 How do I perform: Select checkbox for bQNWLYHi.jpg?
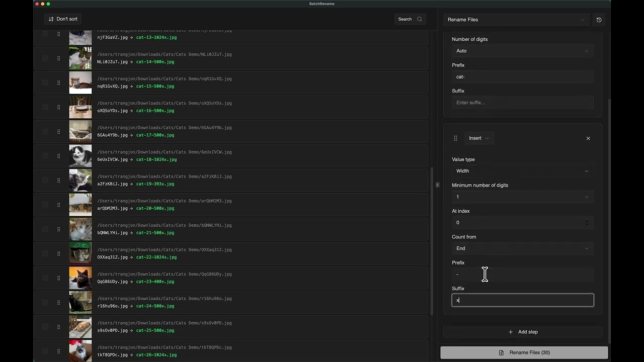(x=45, y=229)
